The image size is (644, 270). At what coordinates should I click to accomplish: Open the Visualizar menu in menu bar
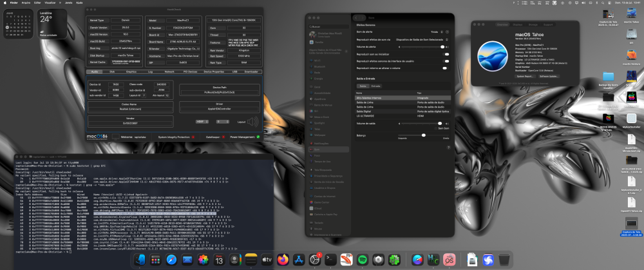click(50, 3)
